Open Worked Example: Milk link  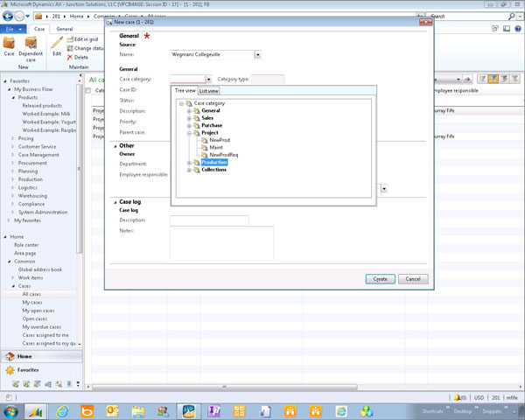[x=46, y=114]
